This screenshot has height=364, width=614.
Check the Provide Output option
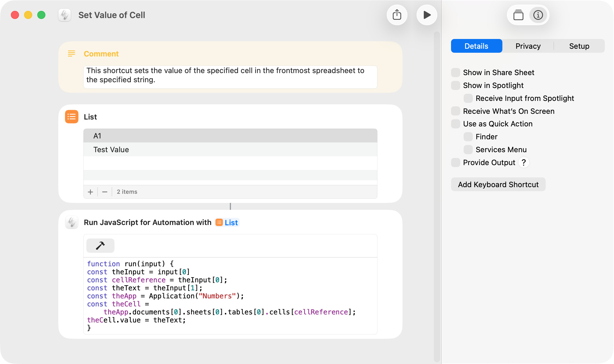coord(455,163)
